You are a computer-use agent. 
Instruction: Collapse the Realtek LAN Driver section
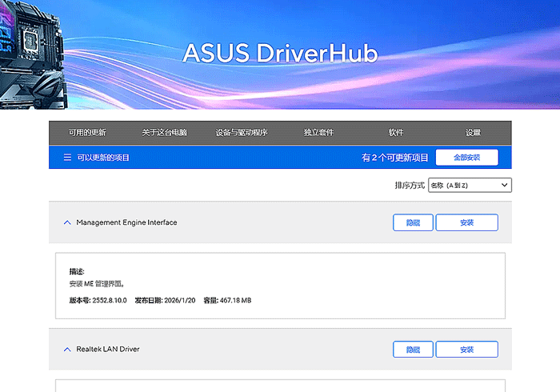click(x=67, y=349)
